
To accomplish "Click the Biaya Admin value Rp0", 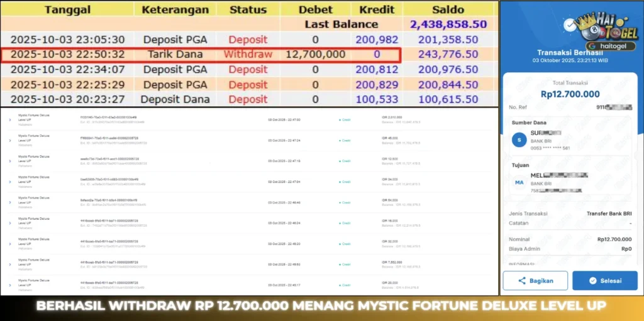I will [x=626, y=249].
